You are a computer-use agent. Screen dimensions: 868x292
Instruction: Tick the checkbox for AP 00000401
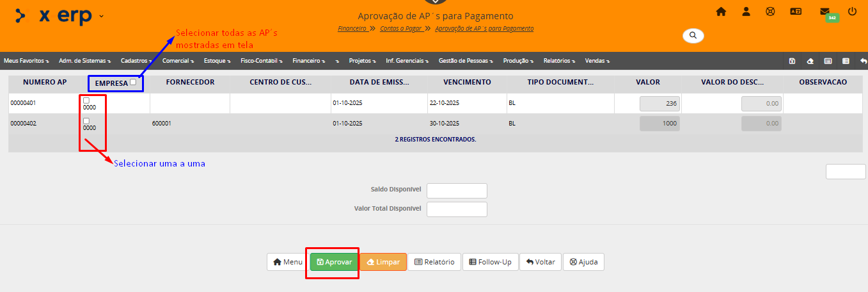pyautogui.click(x=86, y=101)
